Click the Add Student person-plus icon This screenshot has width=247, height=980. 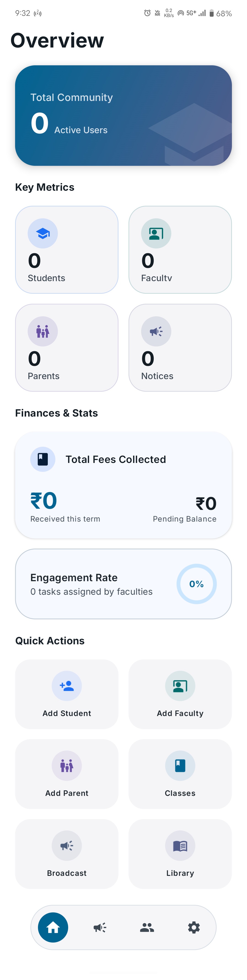point(67,686)
